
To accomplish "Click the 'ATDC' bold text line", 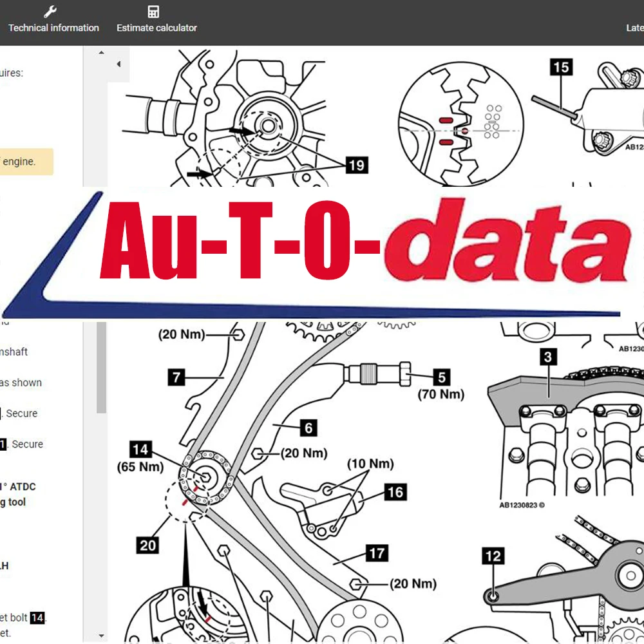I will [x=18, y=487].
